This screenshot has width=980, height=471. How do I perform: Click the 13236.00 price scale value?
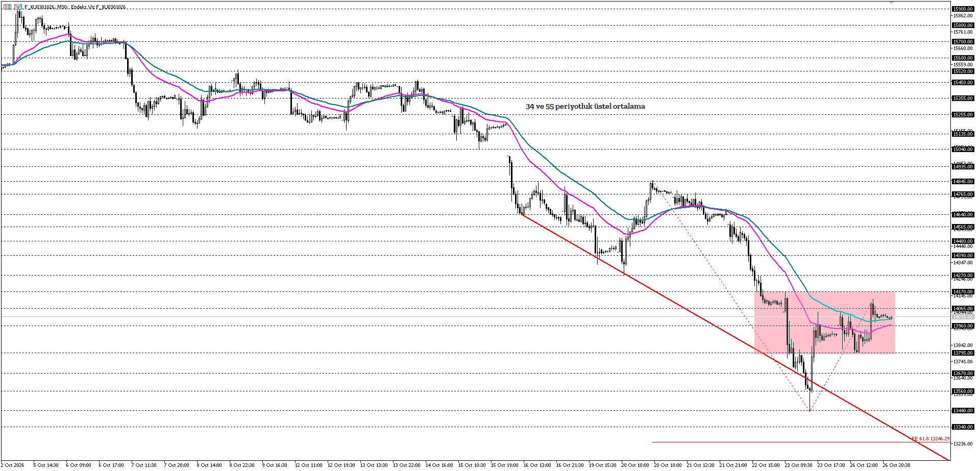(x=963, y=444)
